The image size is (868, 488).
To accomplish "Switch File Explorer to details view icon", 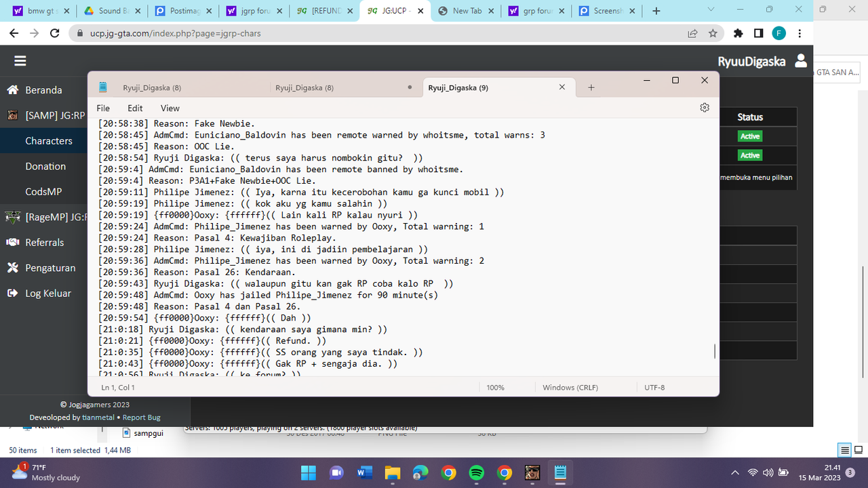I will click(x=845, y=450).
